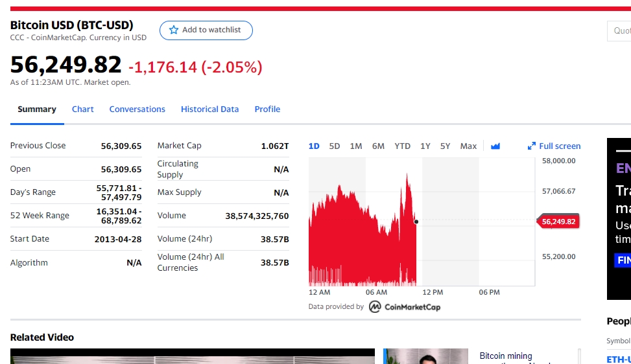The height and width of the screenshot is (364, 631).
Task: Click the 06 PM time axis label
Action: tap(490, 293)
